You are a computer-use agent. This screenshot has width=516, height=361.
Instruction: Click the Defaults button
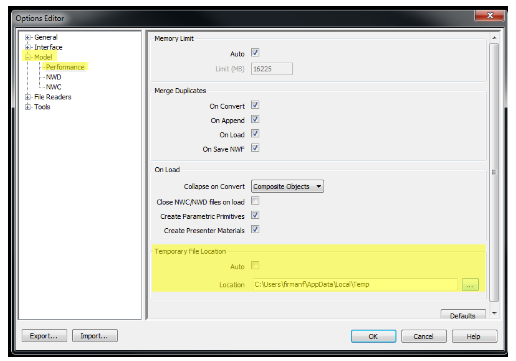[x=463, y=315]
